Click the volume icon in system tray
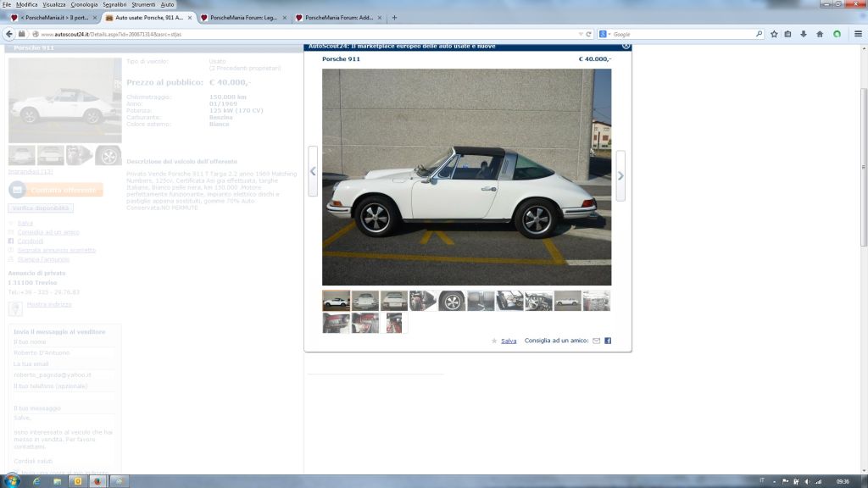This screenshot has height=488, width=868. pyautogui.click(x=807, y=481)
